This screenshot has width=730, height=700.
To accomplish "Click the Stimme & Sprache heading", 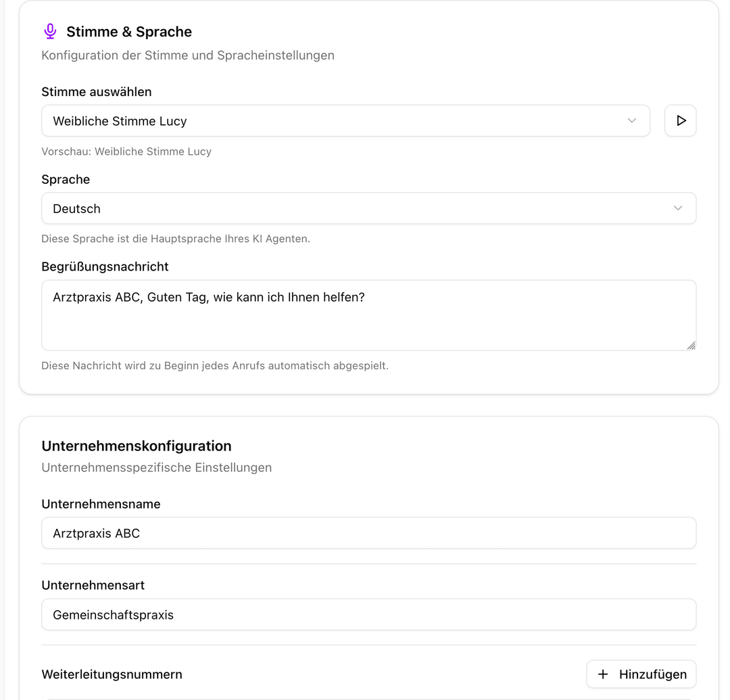I will tap(129, 32).
